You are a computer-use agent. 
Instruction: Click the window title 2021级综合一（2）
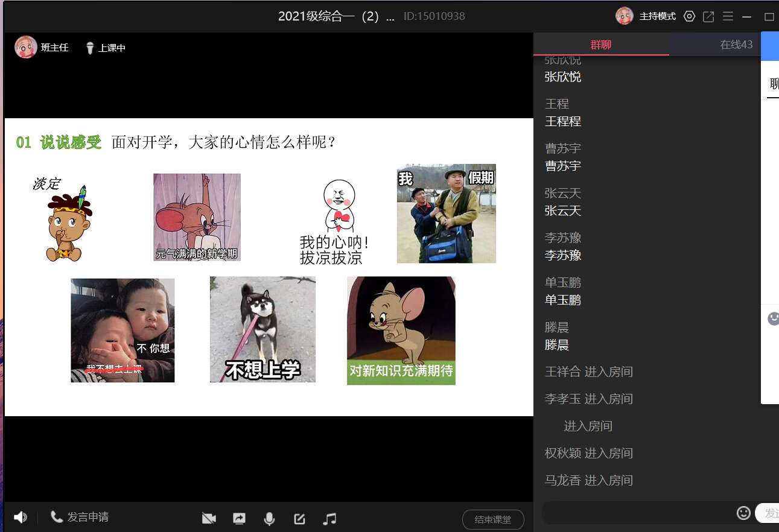[336, 16]
